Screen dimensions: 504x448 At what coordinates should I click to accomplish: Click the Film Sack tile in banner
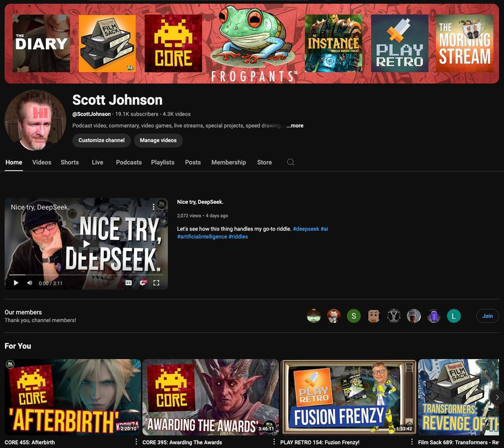pyautogui.click(x=107, y=43)
